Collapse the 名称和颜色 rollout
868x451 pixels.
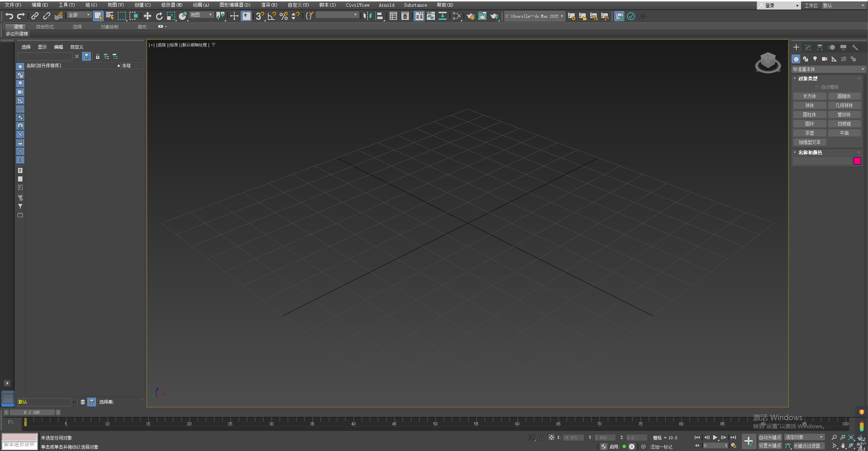(x=809, y=152)
